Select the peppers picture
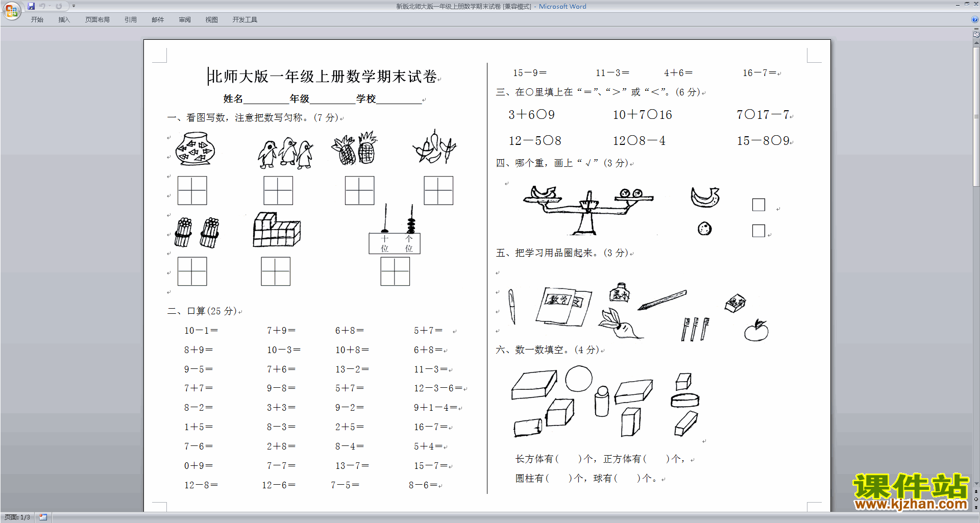This screenshot has width=980, height=523. coord(434,146)
